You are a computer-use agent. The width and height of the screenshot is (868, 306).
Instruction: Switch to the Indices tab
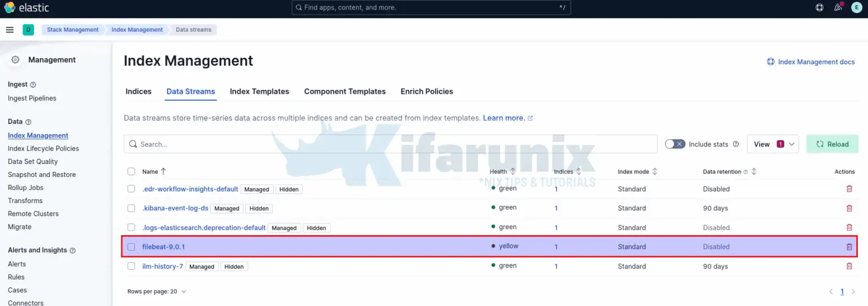138,92
